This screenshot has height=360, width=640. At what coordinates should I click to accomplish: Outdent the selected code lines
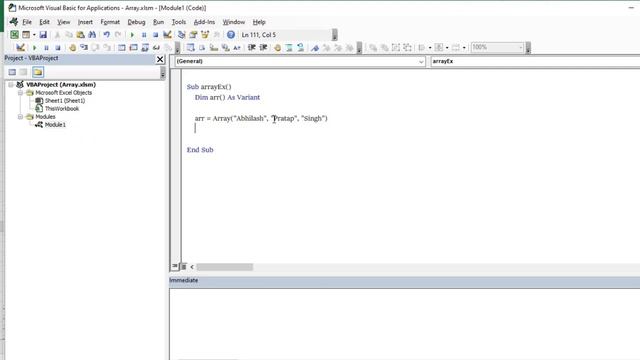point(263,48)
